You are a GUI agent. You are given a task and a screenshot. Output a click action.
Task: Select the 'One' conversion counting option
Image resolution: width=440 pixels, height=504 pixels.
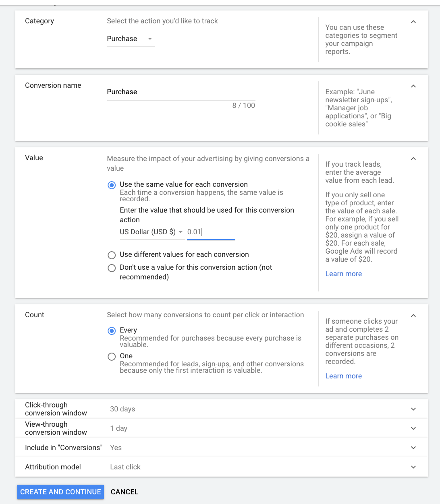[112, 356]
